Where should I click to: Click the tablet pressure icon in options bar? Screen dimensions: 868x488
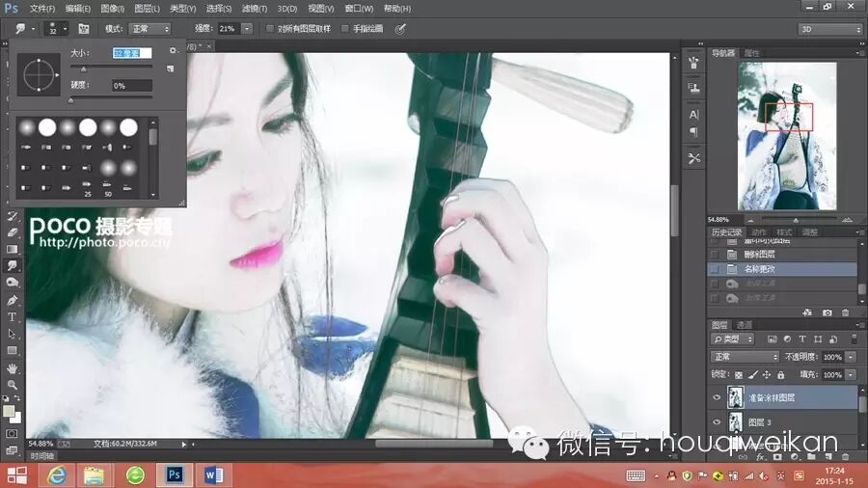click(400, 29)
